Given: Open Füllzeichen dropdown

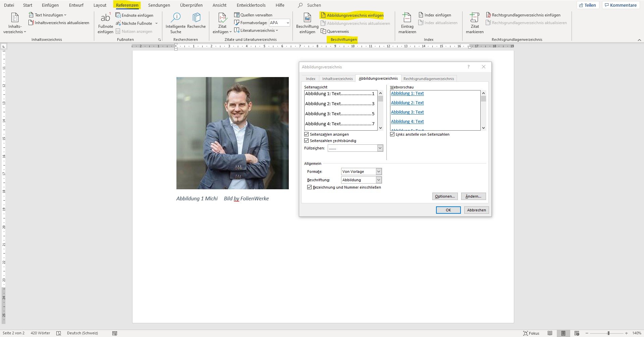Looking at the screenshot, I should coord(380,148).
